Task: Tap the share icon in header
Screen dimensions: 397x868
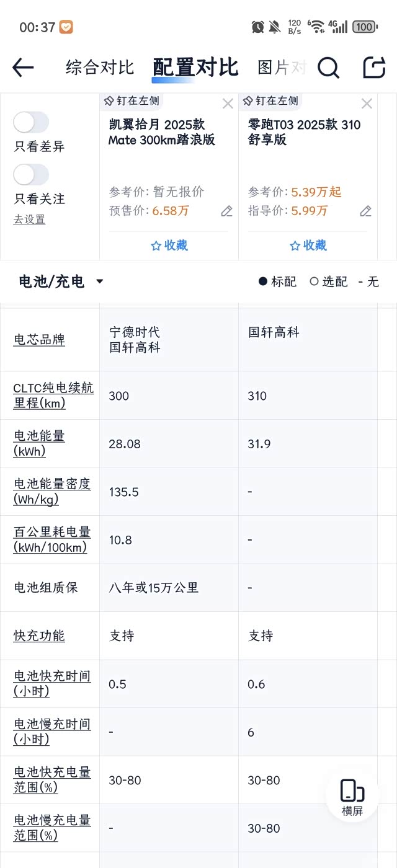Action: click(x=374, y=68)
